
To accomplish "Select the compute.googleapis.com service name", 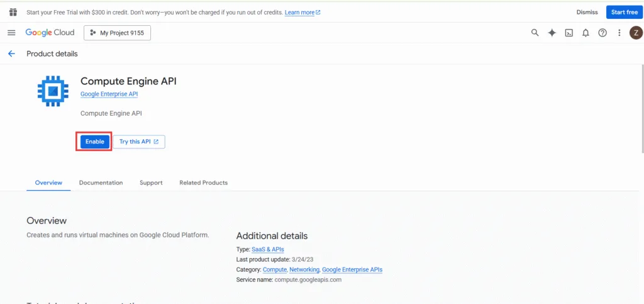I will (308, 279).
